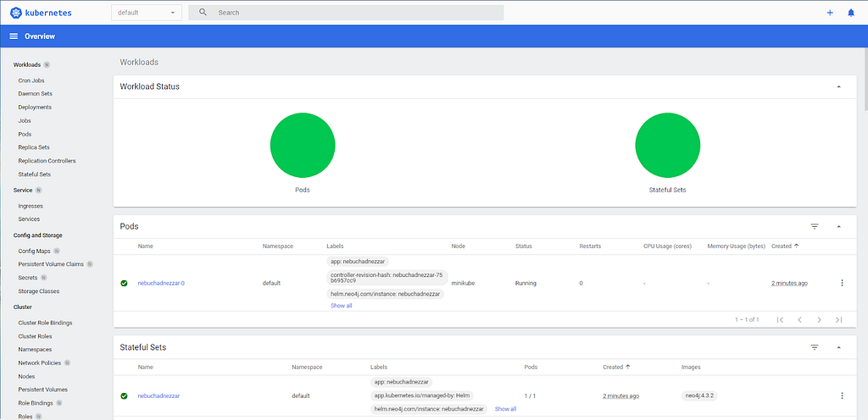
Task: Click the 'app.kubernetes.io/managed-by: Helm' label chip
Action: [x=422, y=395]
